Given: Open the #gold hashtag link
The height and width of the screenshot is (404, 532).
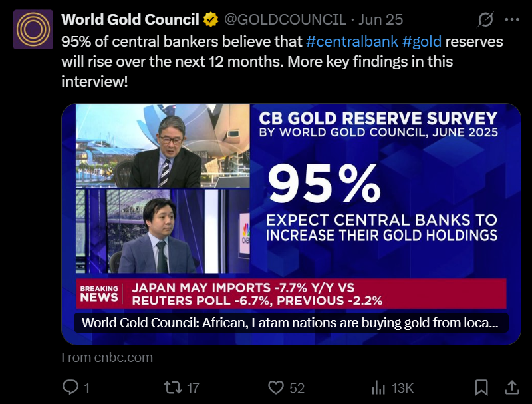Looking at the screenshot, I should [x=422, y=41].
